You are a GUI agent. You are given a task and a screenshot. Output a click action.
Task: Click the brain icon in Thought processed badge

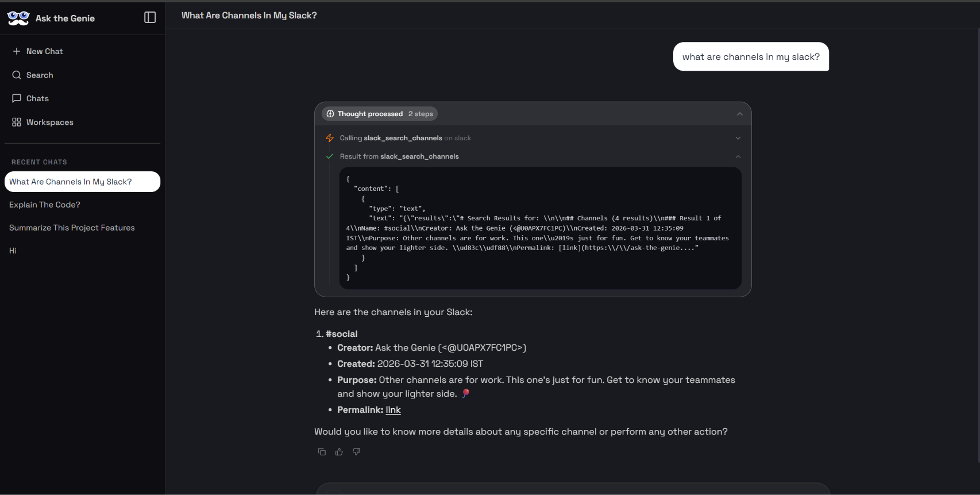pyautogui.click(x=330, y=114)
